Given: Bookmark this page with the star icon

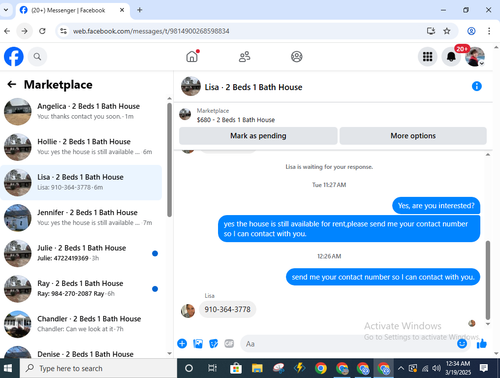Looking at the screenshot, I should [x=447, y=31].
